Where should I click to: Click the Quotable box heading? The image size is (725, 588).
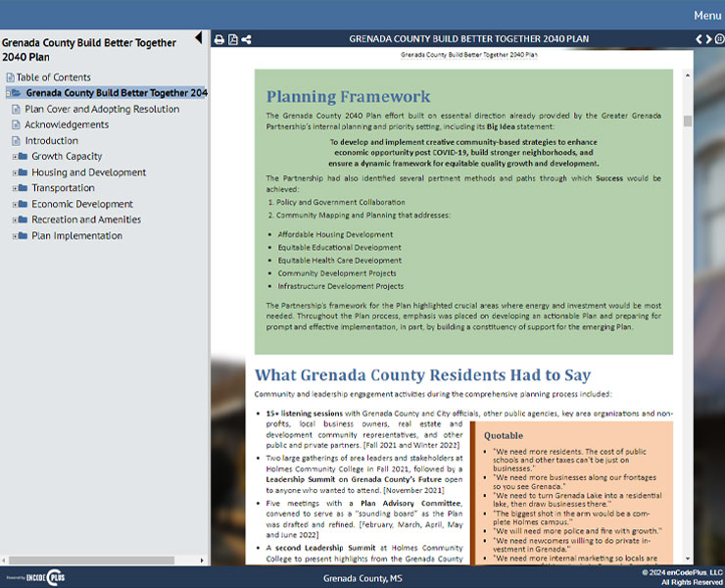504,436
